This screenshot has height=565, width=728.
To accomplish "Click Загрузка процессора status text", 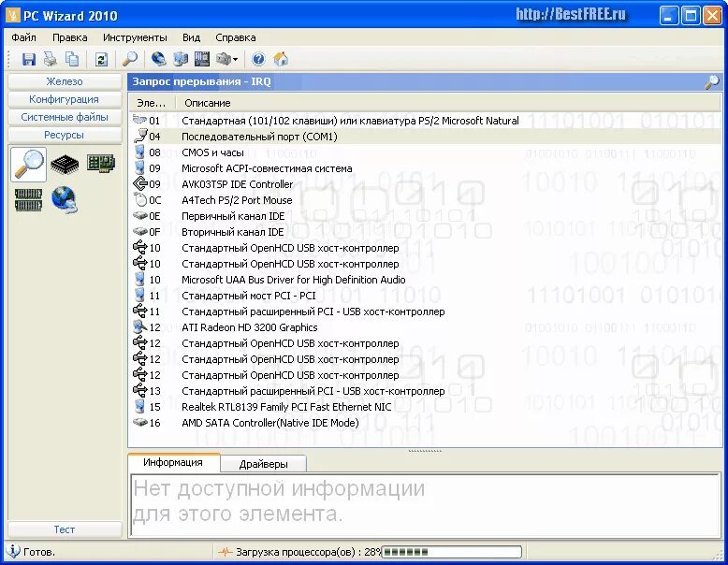I will click(x=308, y=552).
